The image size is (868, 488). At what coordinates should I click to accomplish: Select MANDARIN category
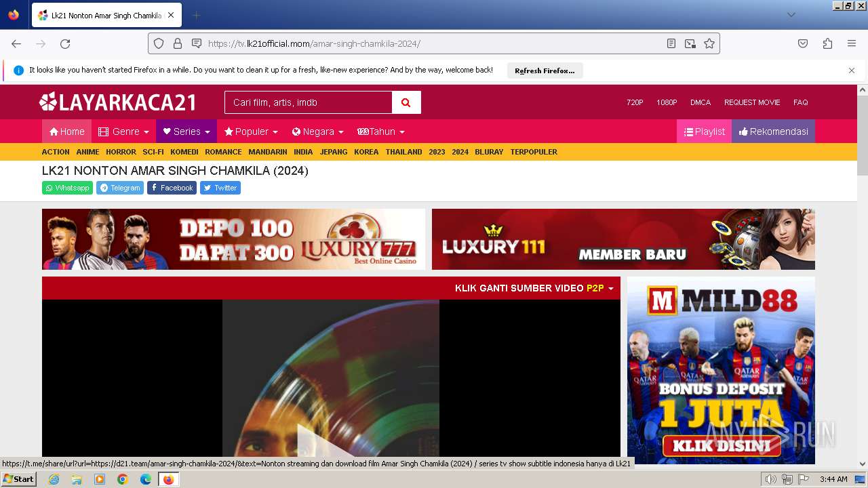point(268,152)
